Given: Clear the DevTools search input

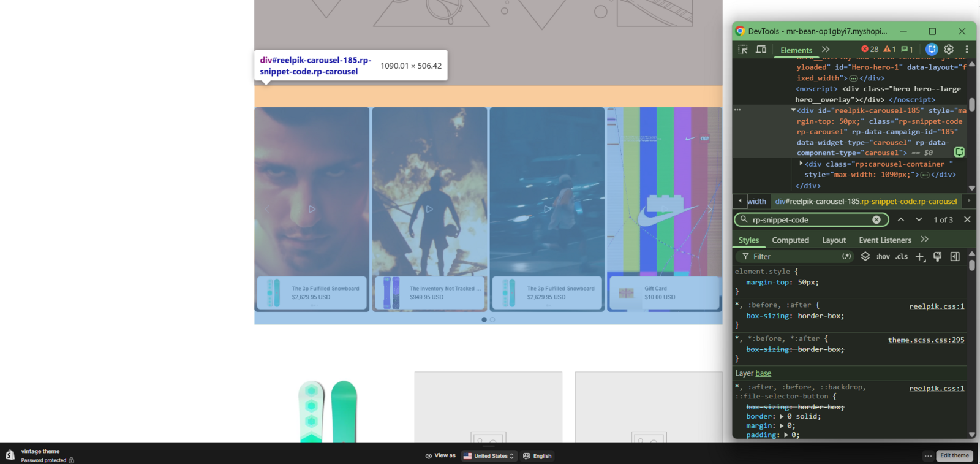Looking at the screenshot, I should pyautogui.click(x=876, y=220).
